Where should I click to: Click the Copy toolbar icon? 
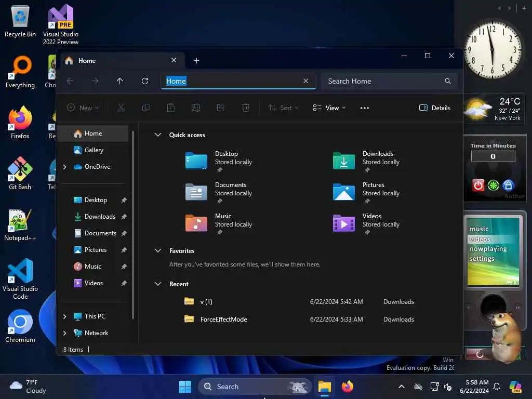tap(146, 108)
